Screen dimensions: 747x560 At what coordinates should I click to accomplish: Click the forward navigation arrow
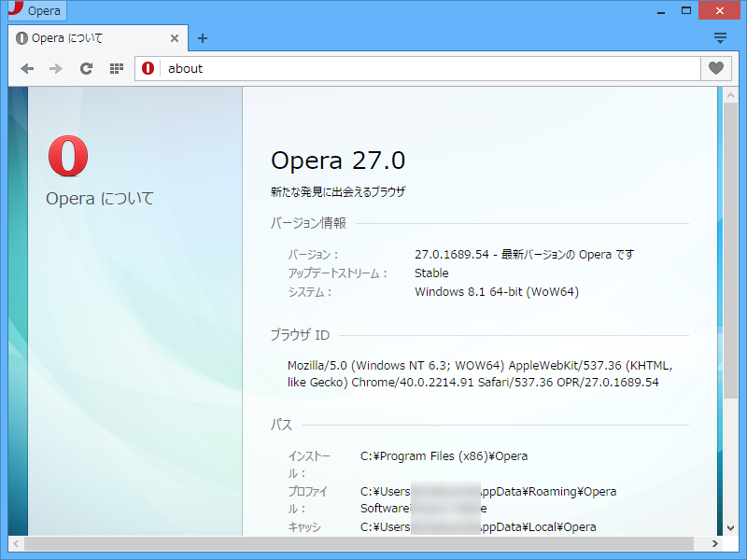pos(55,68)
